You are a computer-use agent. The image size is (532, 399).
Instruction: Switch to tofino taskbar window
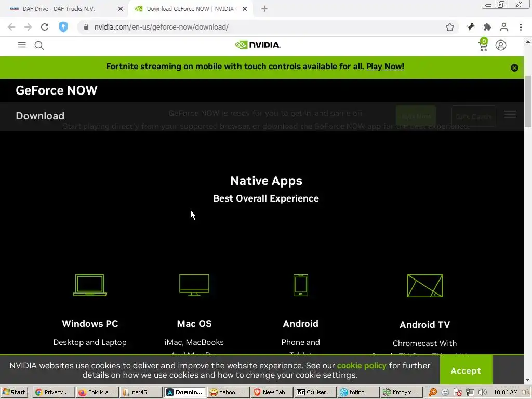tap(359, 392)
